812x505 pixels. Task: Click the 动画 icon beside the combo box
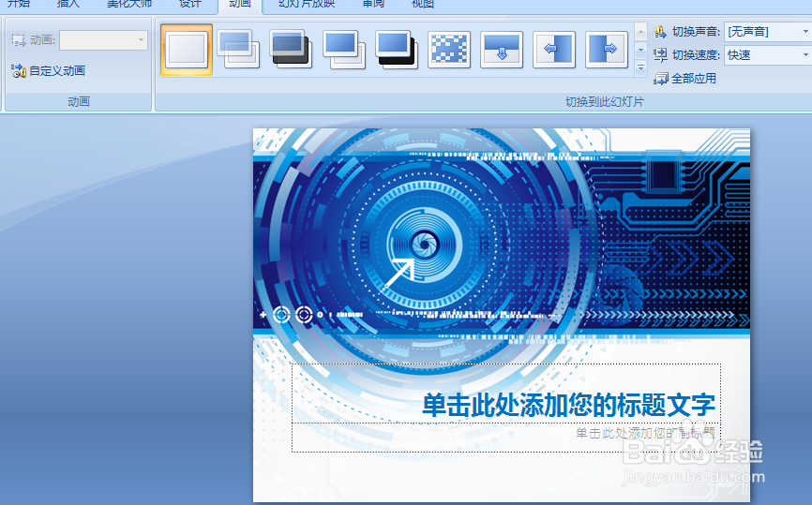click(x=18, y=40)
